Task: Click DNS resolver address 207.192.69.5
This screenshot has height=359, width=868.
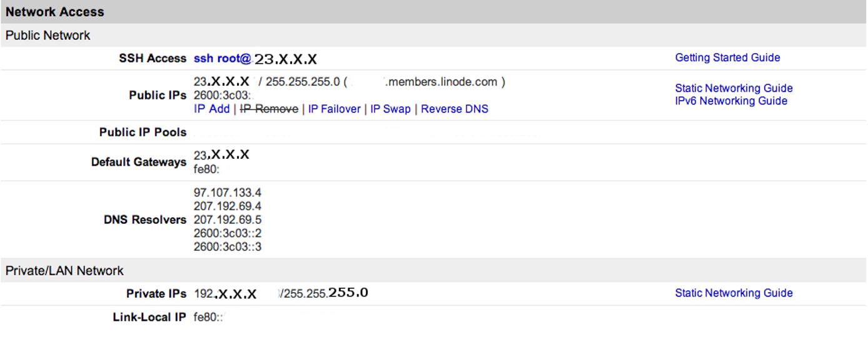Action: [228, 220]
